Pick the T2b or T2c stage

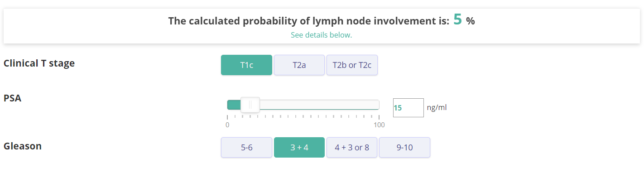coord(352,65)
